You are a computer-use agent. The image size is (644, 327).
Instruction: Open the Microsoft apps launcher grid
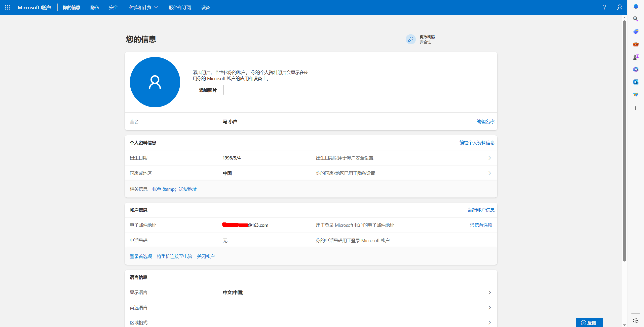coord(7,7)
